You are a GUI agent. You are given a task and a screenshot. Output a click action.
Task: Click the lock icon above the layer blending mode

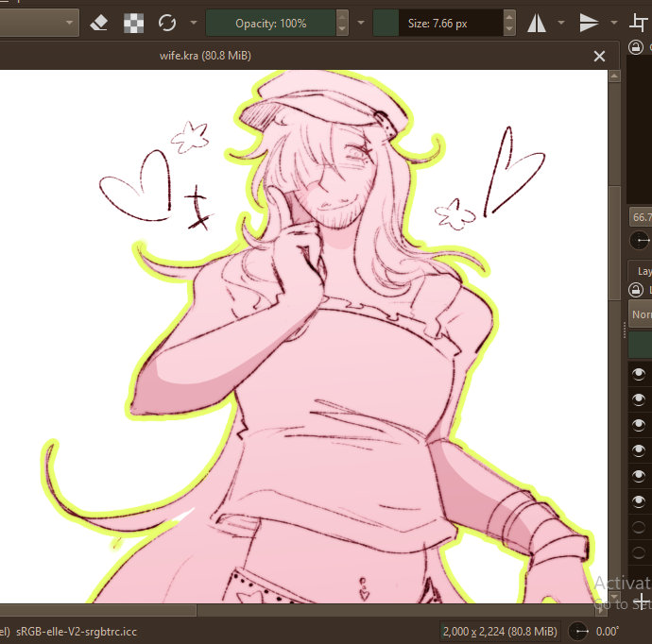636,290
